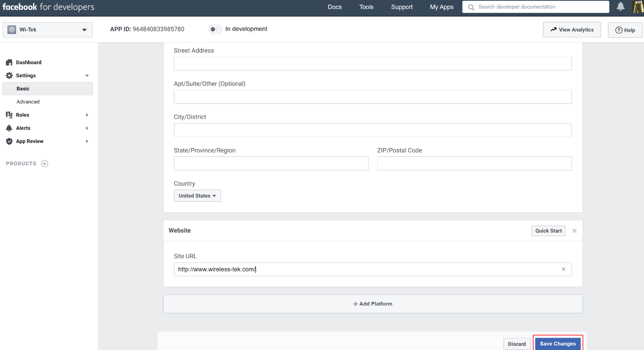Add a product with plus icon
The height and width of the screenshot is (350, 644).
[45, 164]
